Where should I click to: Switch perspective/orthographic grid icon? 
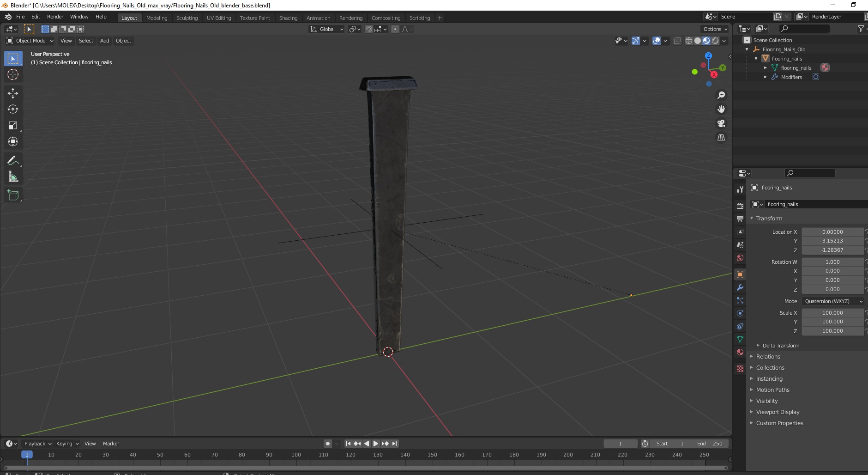point(721,138)
